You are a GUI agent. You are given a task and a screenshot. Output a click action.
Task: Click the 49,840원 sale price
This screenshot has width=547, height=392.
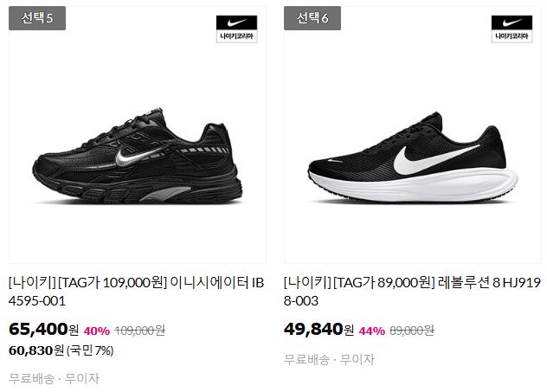pyautogui.click(x=319, y=329)
